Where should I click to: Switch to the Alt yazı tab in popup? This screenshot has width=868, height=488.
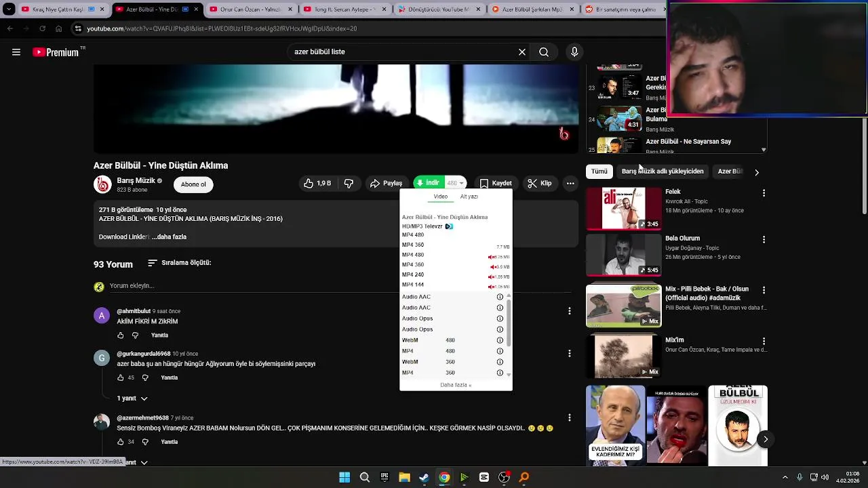pyautogui.click(x=469, y=197)
